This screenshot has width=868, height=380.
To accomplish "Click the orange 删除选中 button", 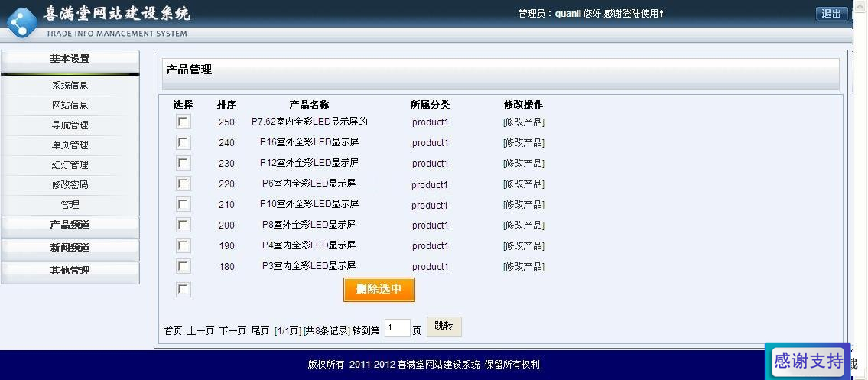I will pos(379,289).
